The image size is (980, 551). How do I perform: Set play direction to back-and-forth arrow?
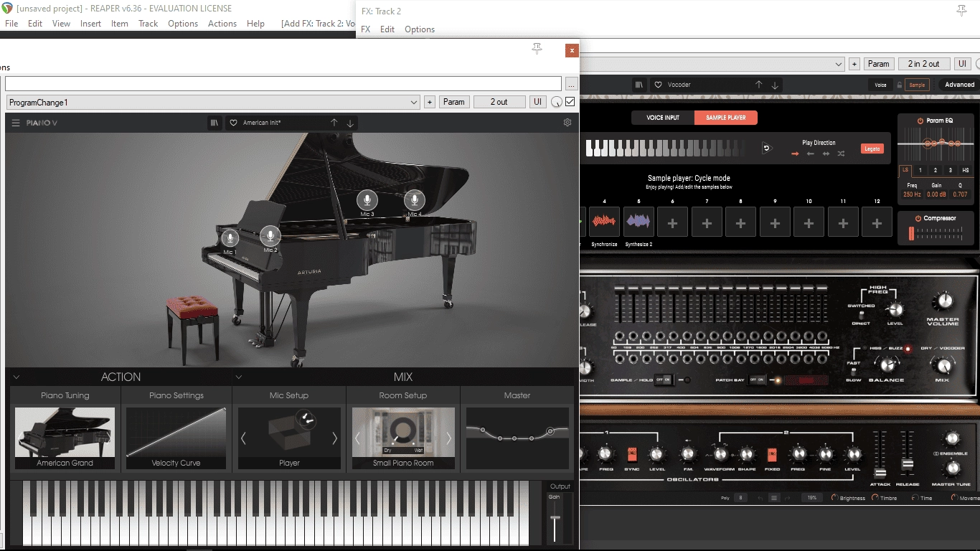826,154
